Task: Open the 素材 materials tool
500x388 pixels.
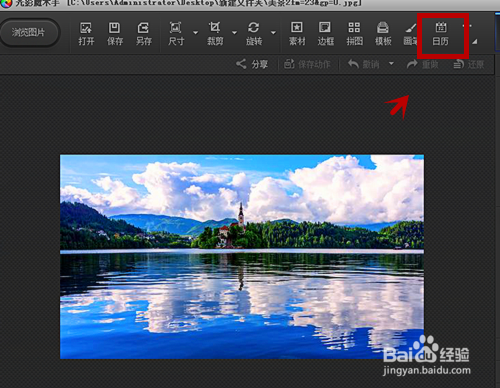Action: click(x=297, y=33)
